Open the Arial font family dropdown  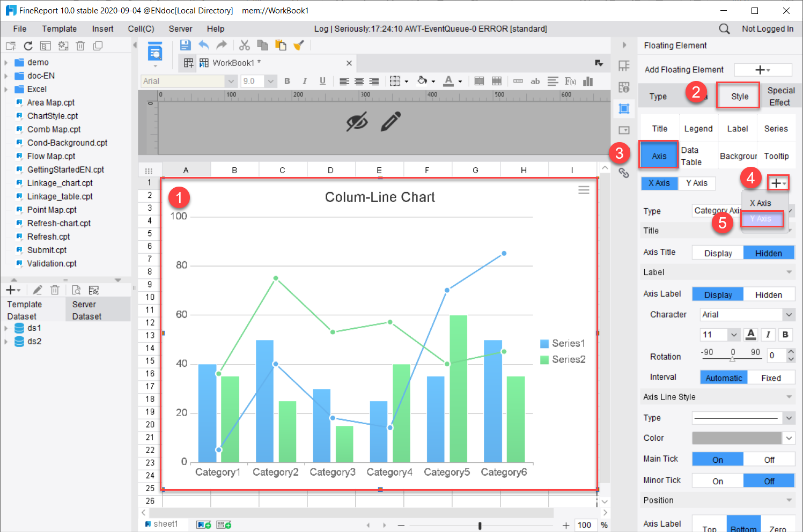[746, 314]
